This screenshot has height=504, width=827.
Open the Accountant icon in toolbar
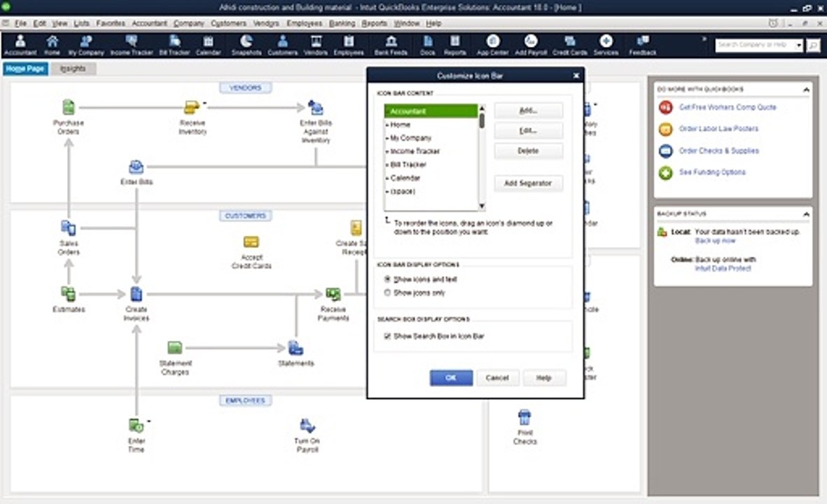[x=20, y=45]
